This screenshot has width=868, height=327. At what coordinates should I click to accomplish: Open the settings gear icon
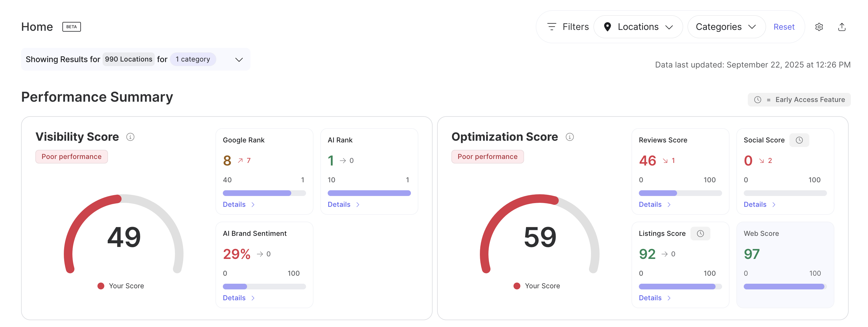[819, 27]
